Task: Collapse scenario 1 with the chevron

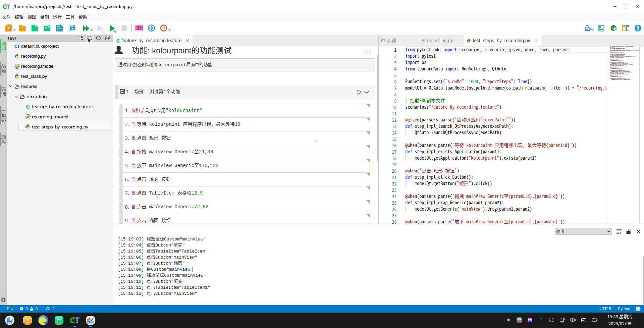Action: pyautogui.click(x=367, y=92)
